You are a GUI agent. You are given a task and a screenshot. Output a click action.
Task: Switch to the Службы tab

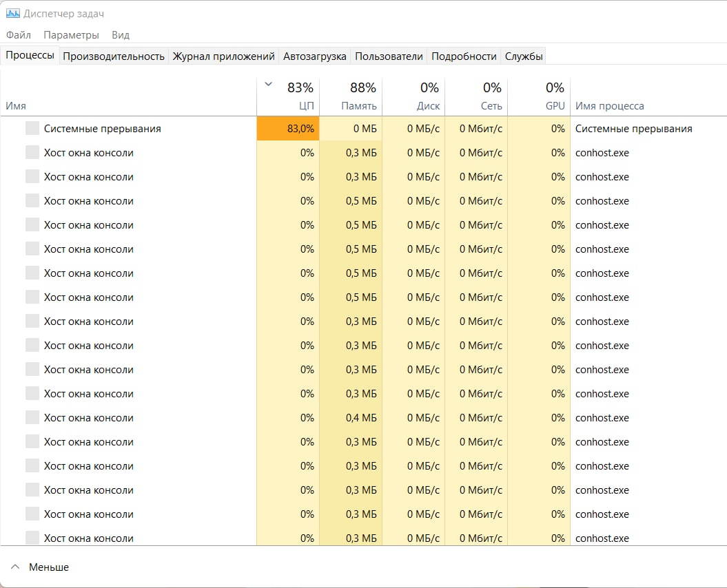pos(524,56)
